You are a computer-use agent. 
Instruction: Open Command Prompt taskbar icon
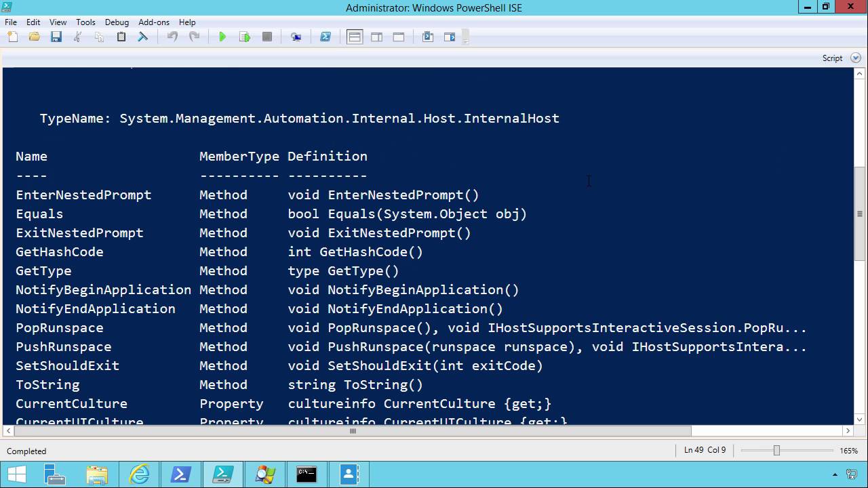tap(307, 474)
